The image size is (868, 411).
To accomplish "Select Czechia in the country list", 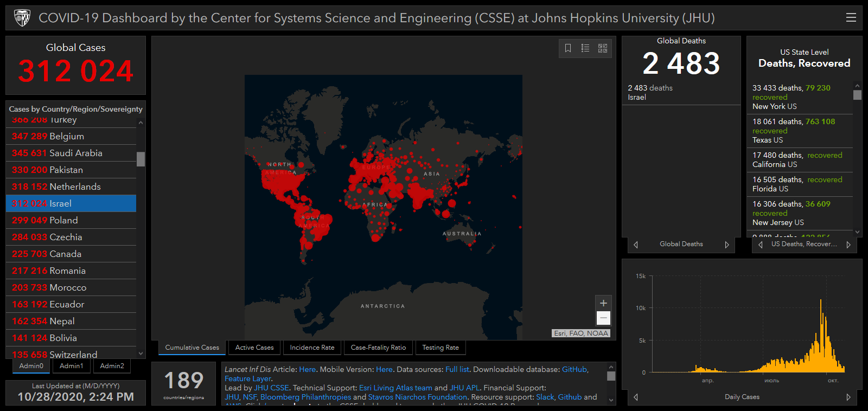I will 71,237.
